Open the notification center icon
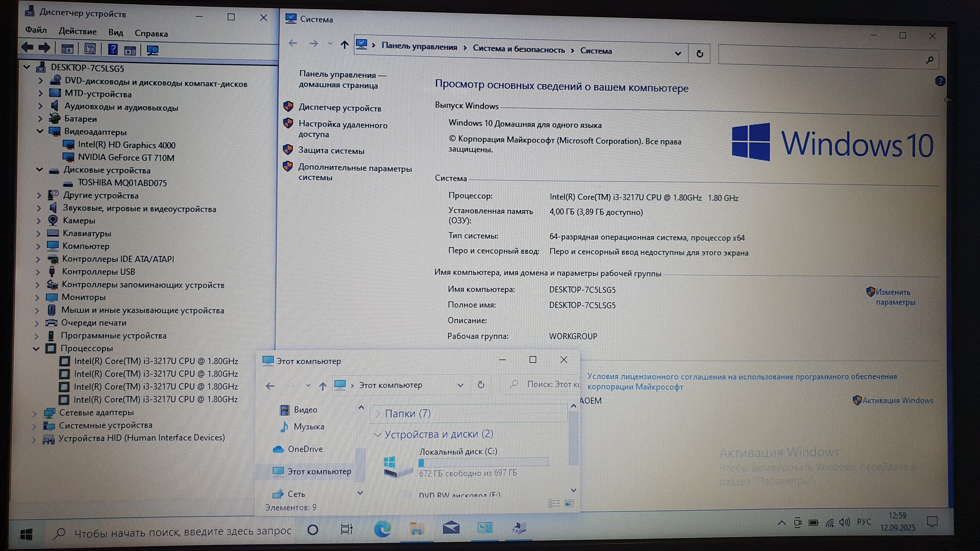The image size is (980, 551). pos(932,521)
